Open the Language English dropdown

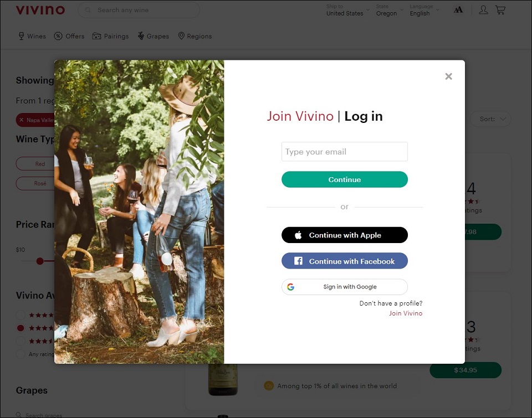point(424,11)
